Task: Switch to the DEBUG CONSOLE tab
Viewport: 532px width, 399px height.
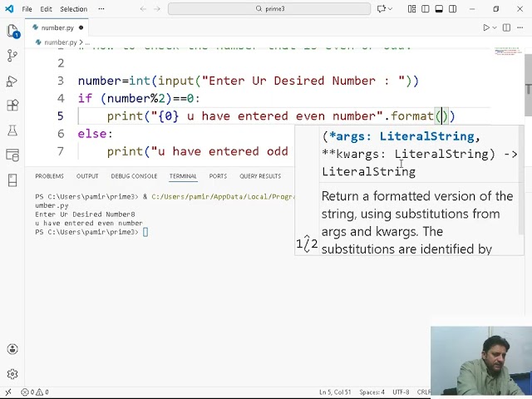Action: point(134,176)
